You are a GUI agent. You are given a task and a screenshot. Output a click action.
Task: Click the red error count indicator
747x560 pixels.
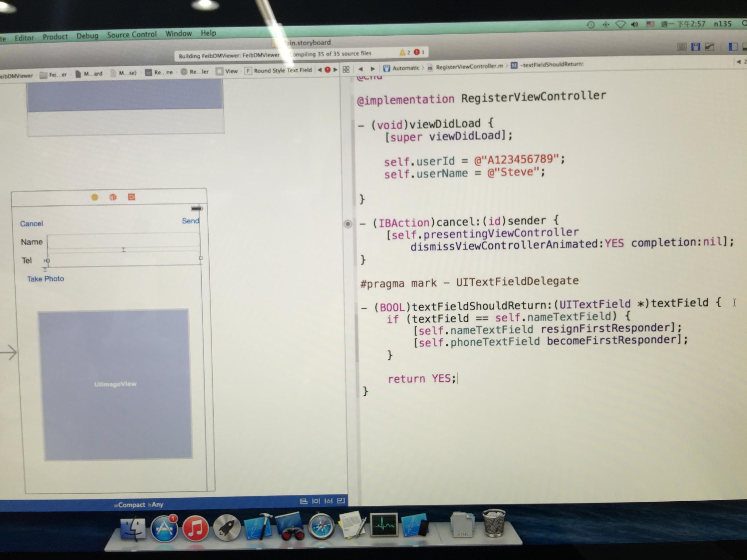coord(419,52)
